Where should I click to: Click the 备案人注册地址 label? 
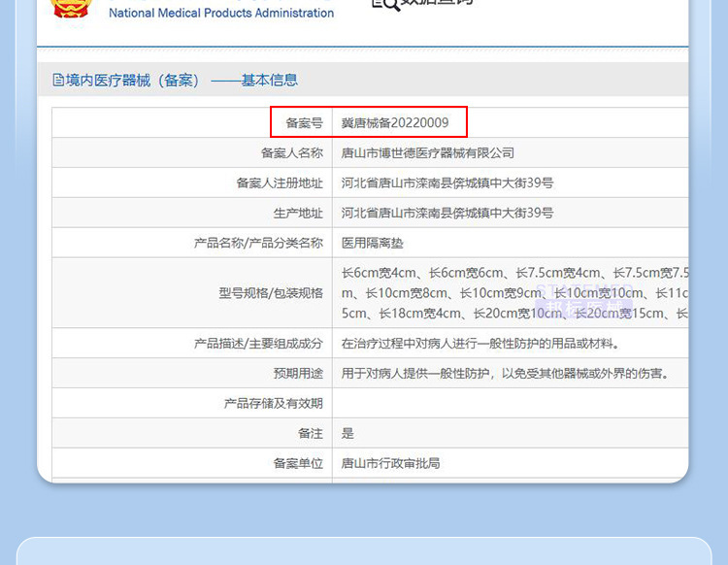point(280,183)
